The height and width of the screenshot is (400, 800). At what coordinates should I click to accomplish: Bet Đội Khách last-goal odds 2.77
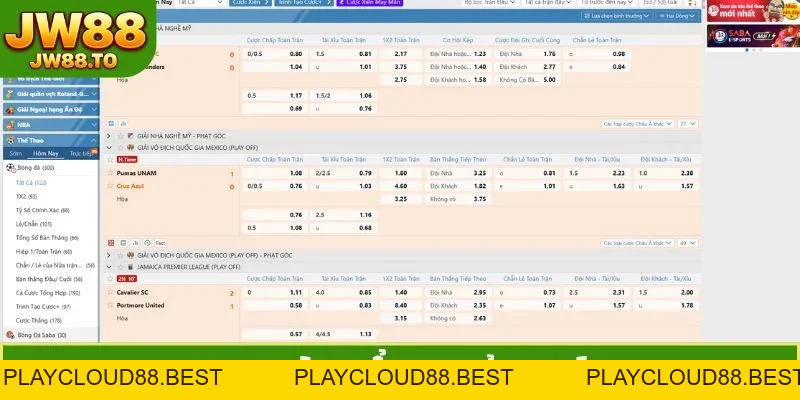pyautogui.click(x=528, y=67)
